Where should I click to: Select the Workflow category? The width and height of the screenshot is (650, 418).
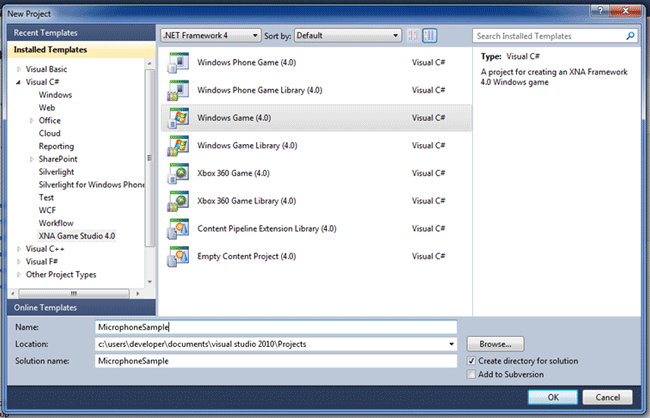tap(56, 224)
